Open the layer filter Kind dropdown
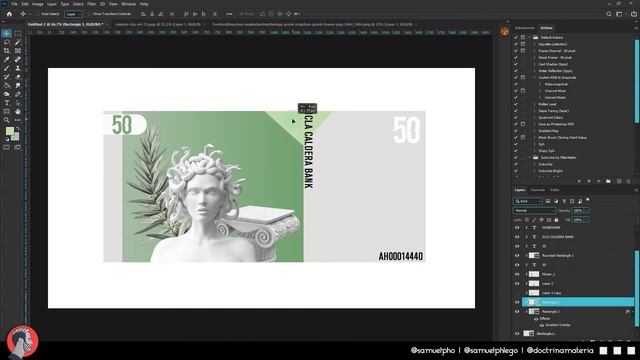This screenshot has height=360, width=640. [x=527, y=201]
